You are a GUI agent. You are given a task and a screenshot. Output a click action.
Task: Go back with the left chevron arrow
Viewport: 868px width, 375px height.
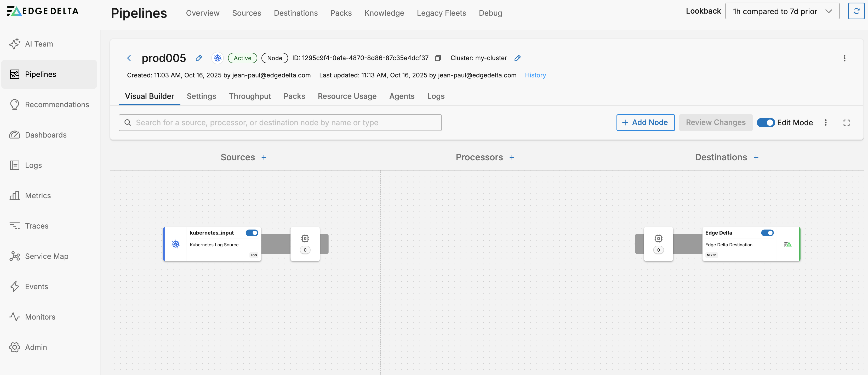tap(129, 58)
